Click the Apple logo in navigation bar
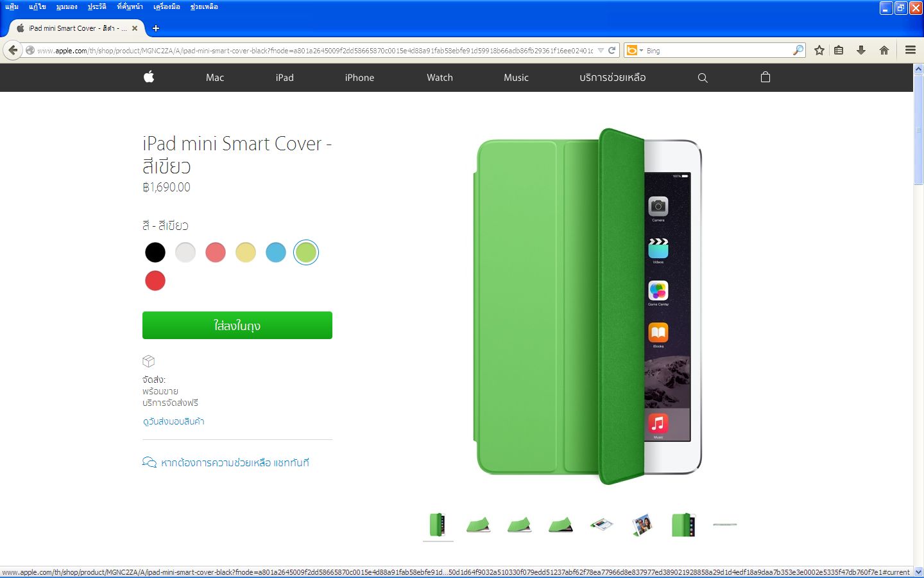This screenshot has width=924, height=578. [x=149, y=77]
